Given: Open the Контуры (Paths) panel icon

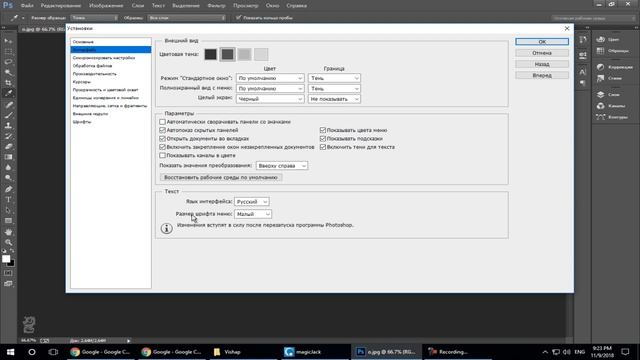Looking at the screenshot, I should 600,117.
